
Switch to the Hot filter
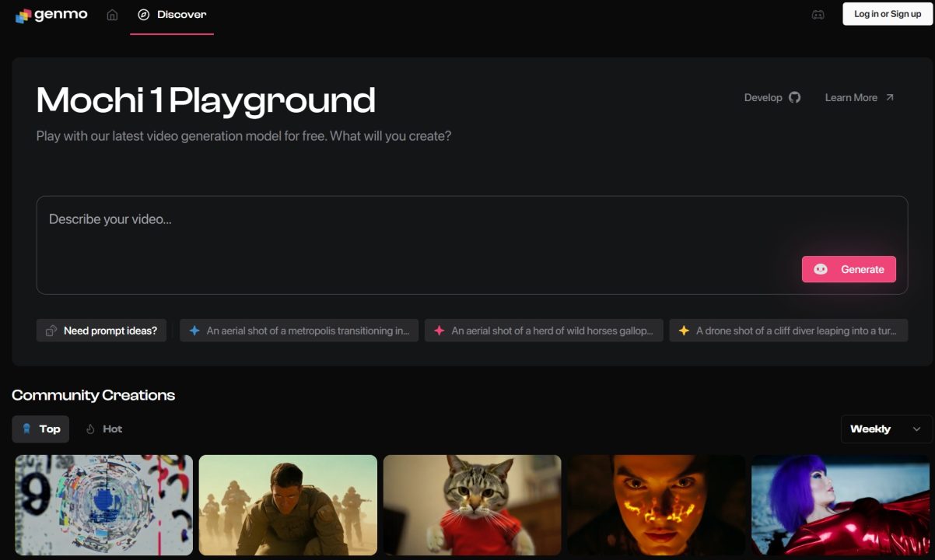tap(103, 429)
